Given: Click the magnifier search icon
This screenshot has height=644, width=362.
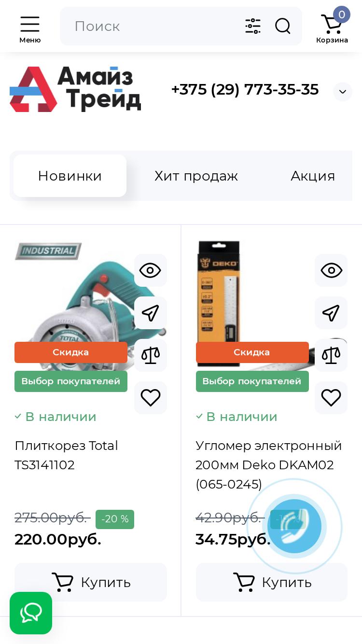Looking at the screenshot, I should (x=283, y=26).
